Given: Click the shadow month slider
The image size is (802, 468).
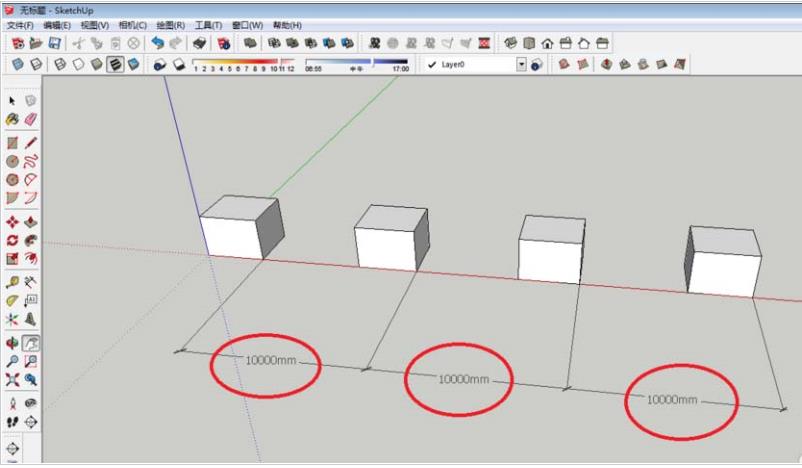Looking at the screenshot, I should click(x=243, y=62).
